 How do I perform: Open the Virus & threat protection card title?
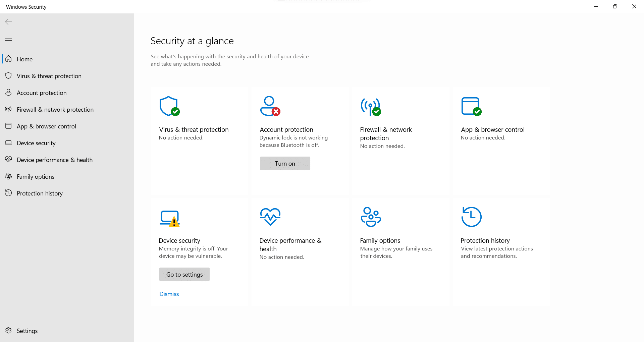click(x=194, y=129)
